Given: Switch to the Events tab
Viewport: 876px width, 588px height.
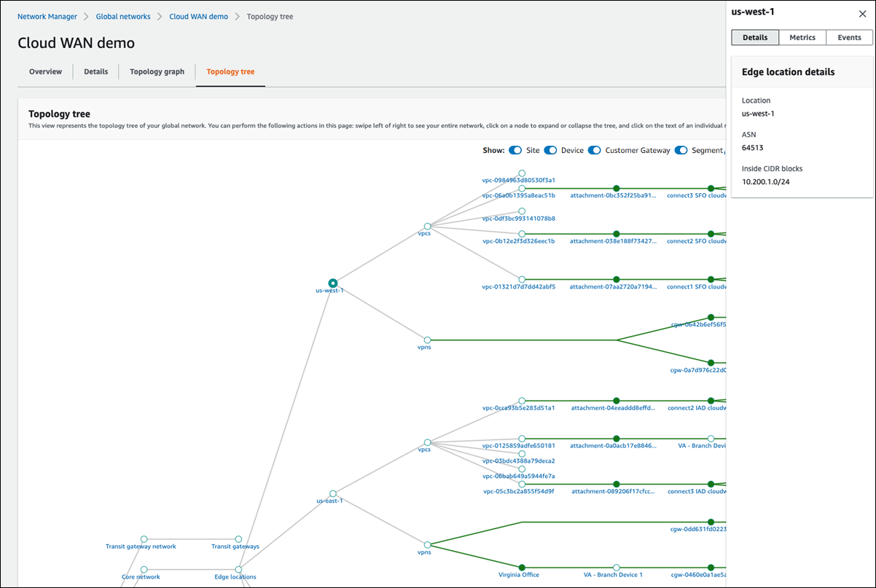Looking at the screenshot, I should click(848, 37).
